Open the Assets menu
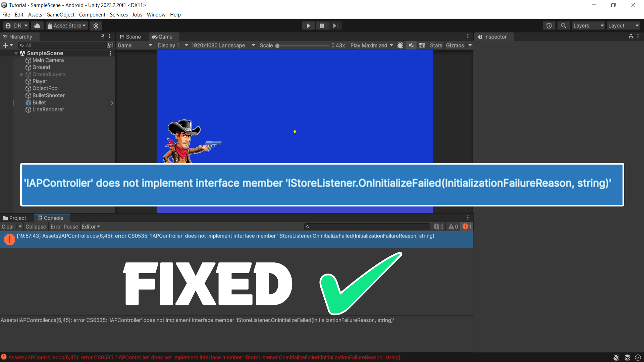The width and height of the screenshot is (644, 362). tap(35, 15)
